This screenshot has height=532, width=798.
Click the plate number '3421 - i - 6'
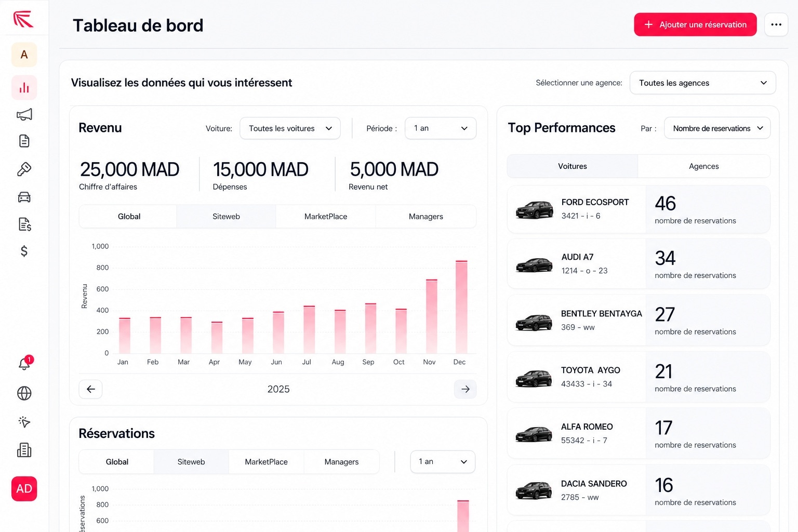click(581, 216)
